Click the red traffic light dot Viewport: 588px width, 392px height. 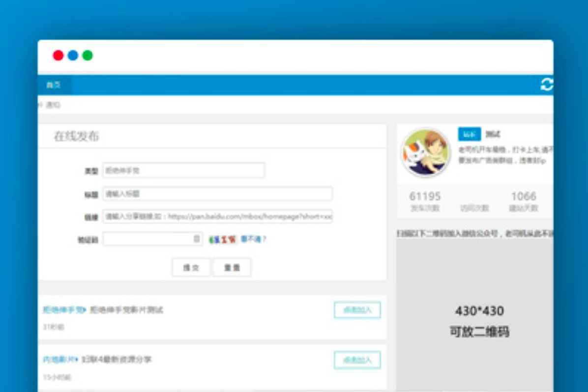tap(59, 55)
